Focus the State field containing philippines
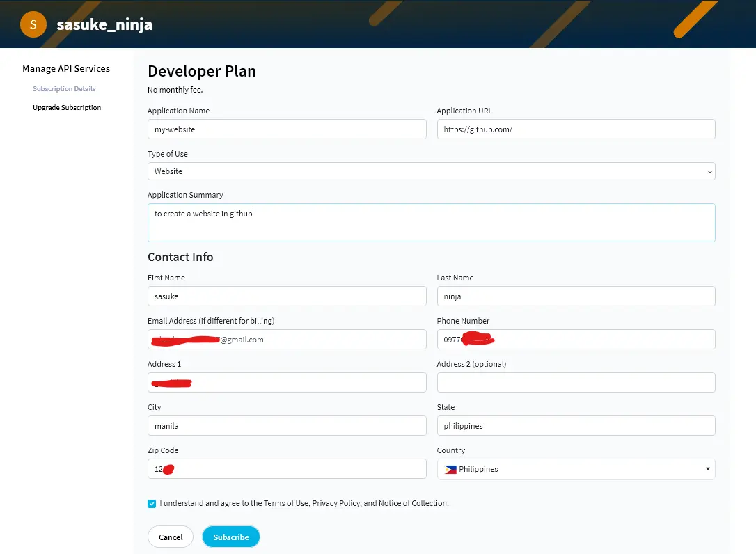The width and height of the screenshot is (756, 554). [x=576, y=426]
